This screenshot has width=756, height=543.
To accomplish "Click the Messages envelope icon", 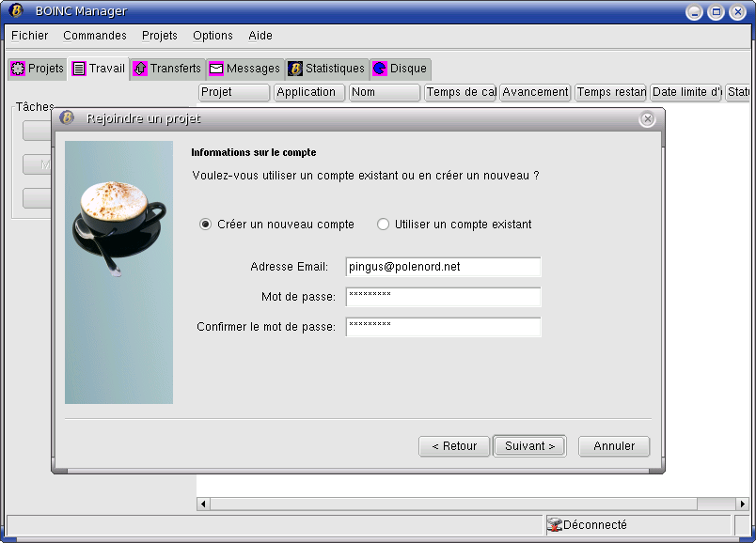I will [216, 69].
